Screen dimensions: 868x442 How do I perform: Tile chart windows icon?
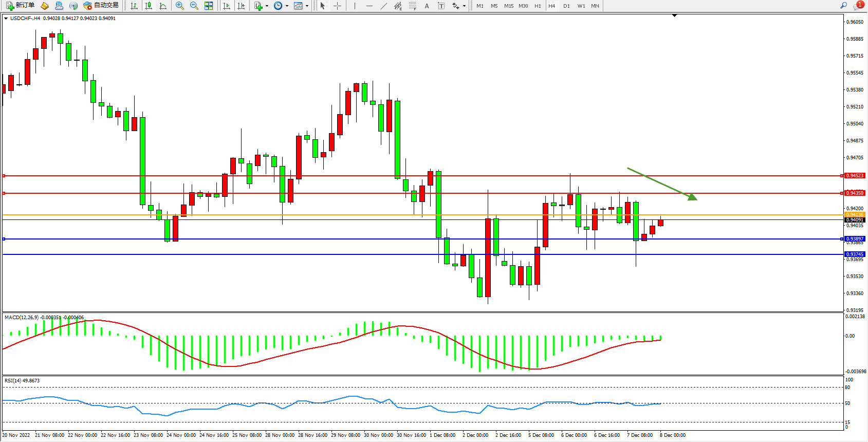[209, 6]
